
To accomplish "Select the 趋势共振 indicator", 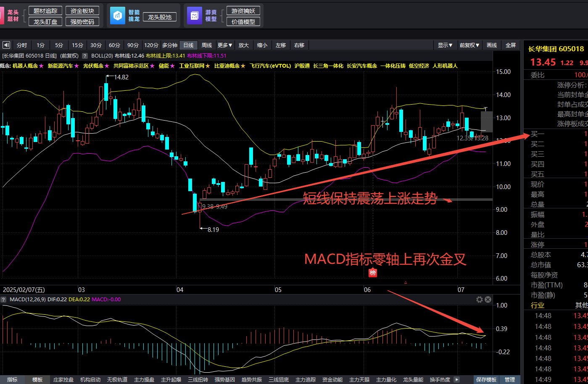I will (252, 380).
